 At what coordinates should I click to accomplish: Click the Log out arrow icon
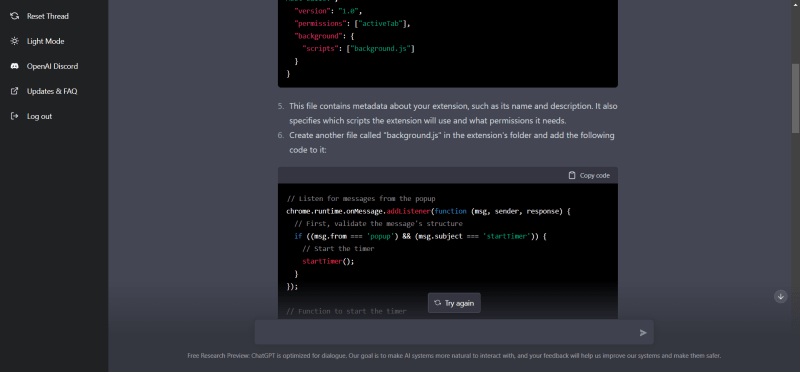15,116
